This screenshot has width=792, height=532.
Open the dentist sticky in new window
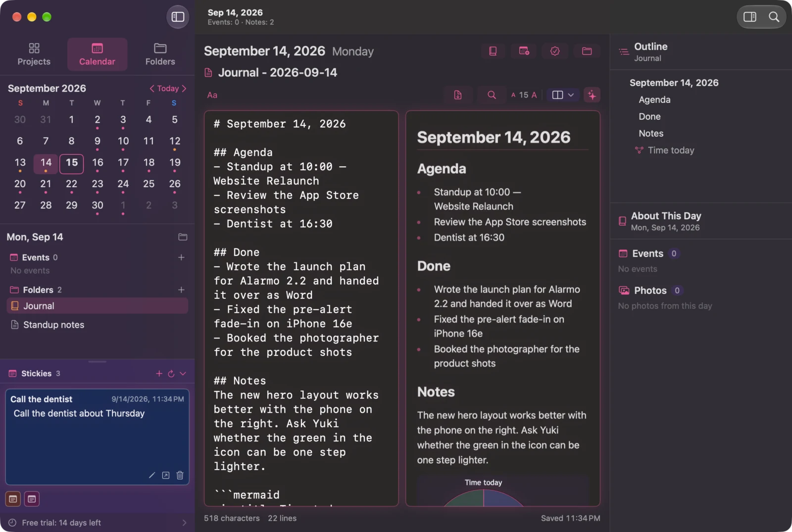coord(166,475)
